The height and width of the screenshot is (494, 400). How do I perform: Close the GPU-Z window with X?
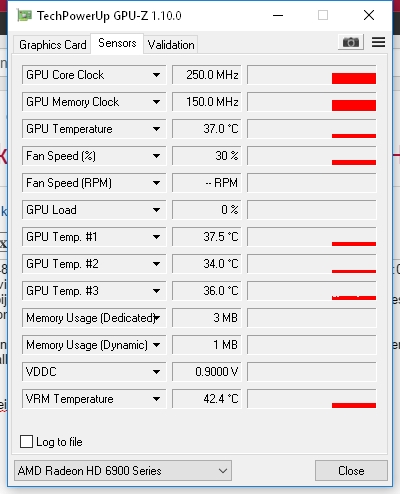point(369,15)
